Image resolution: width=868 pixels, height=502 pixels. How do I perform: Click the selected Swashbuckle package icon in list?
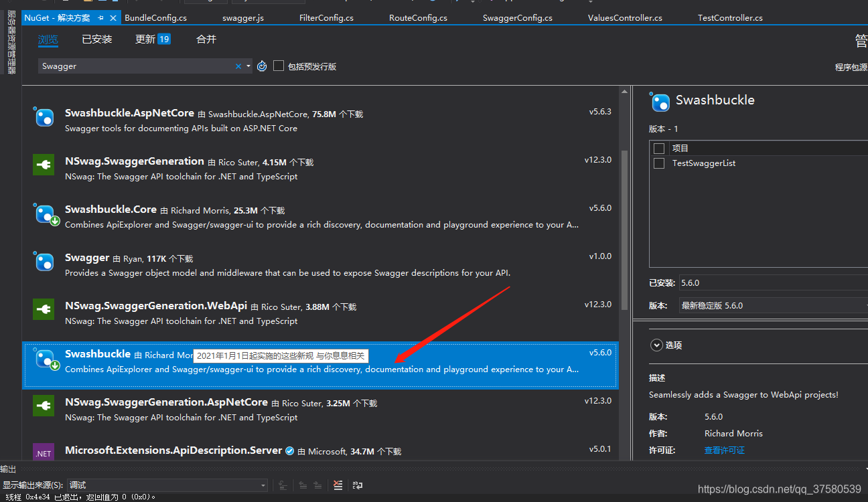(46, 359)
